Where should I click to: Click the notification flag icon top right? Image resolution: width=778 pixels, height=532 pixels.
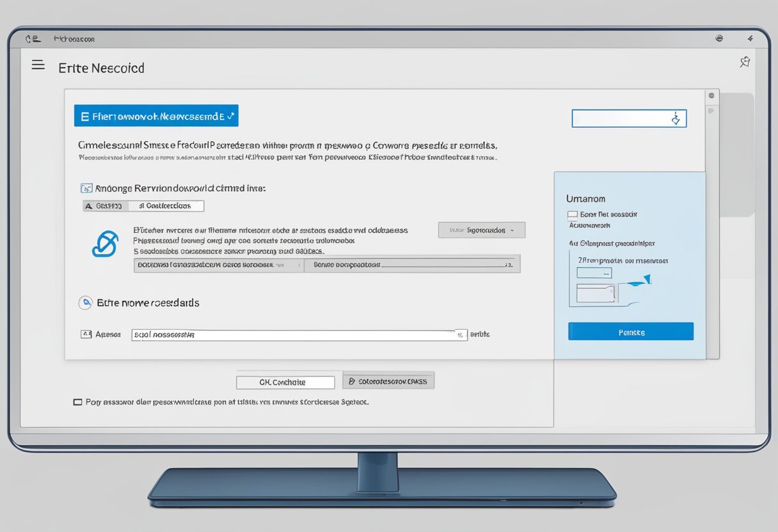click(x=744, y=62)
